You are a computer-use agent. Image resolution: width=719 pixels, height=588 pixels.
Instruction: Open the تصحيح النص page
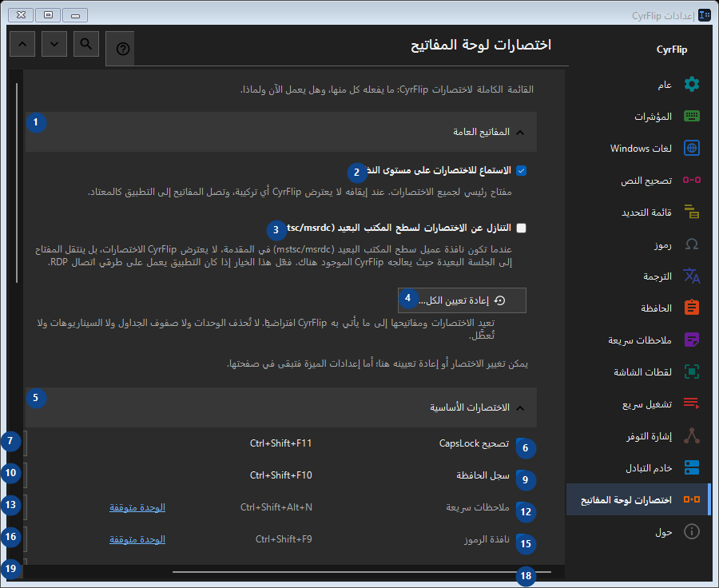pyautogui.click(x=646, y=181)
